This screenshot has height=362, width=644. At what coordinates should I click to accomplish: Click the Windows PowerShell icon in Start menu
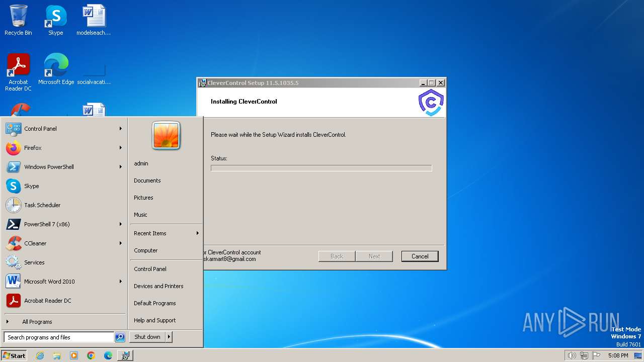[13, 167]
